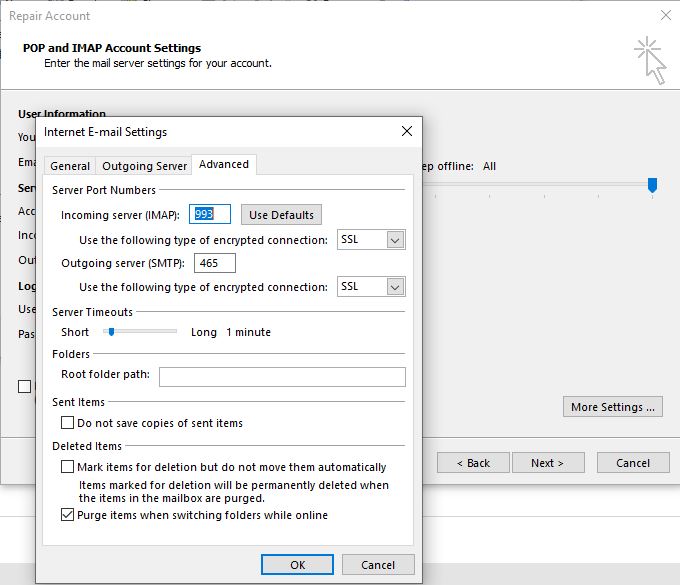Click the Incoming server IMAP port field
Screen dimensions: 680x585
pos(211,214)
